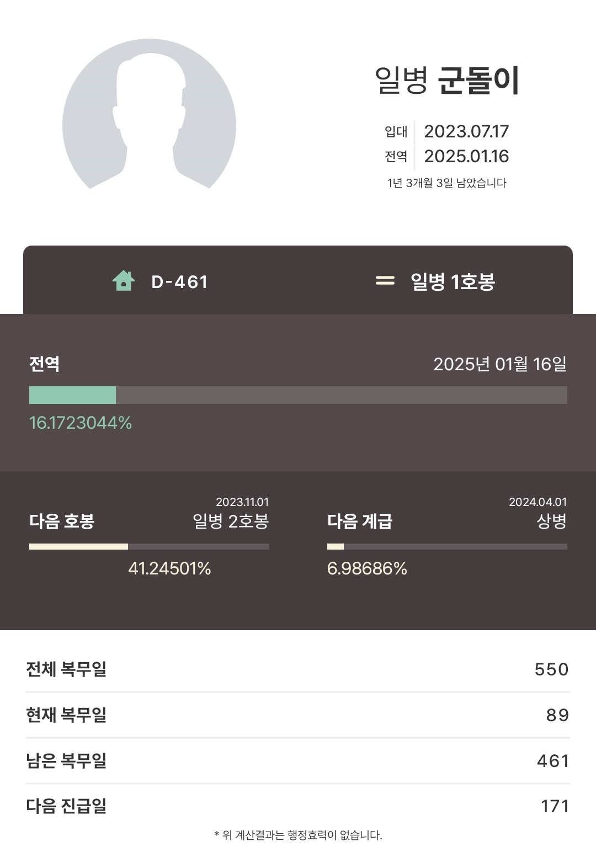The image size is (596, 868).
Task: Select the 전체 복무일 row
Action: (x=298, y=669)
